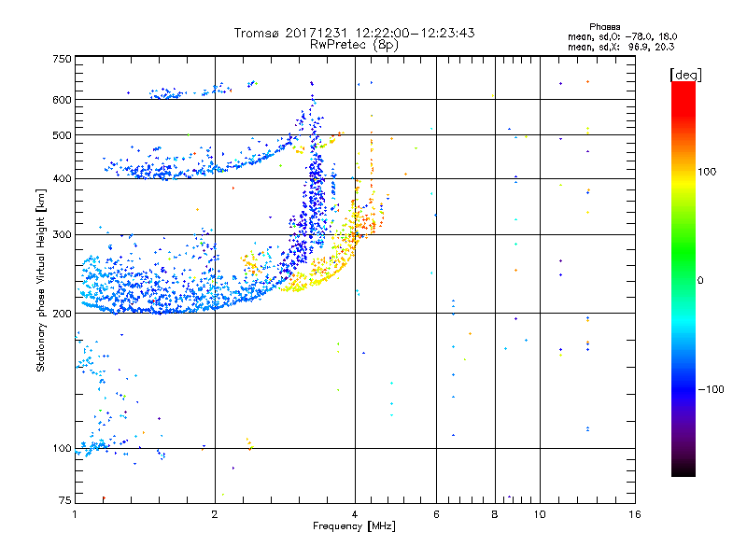
Task: Click the colorbar label '-100'
Action: [711, 389]
